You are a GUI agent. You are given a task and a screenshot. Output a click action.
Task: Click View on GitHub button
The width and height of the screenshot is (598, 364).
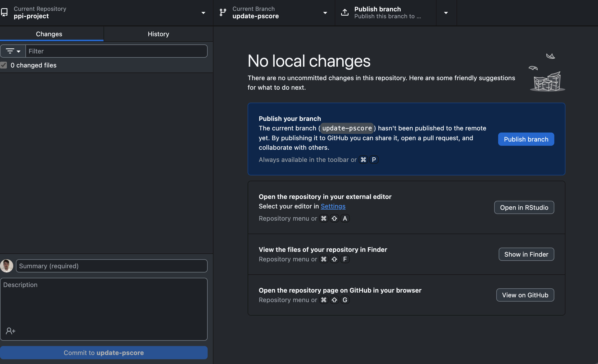point(525,295)
